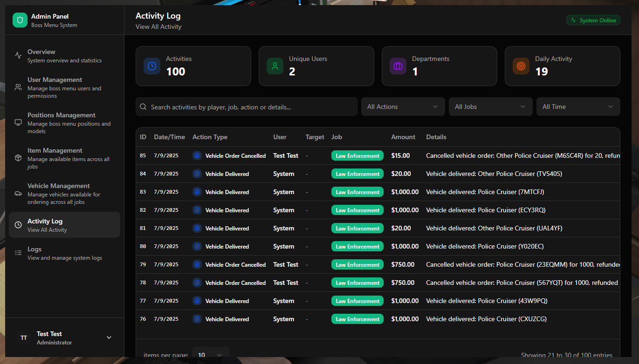Click the magnifier icon in the search bar
Viewport: 639px width, 364px height.
tap(143, 107)
